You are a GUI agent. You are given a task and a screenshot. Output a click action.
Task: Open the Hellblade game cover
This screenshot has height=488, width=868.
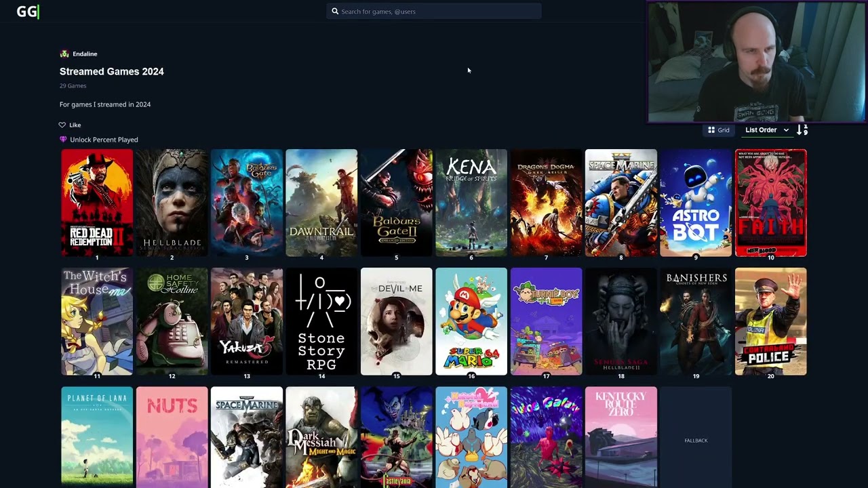pyautogui.click(x=172, y=203)
